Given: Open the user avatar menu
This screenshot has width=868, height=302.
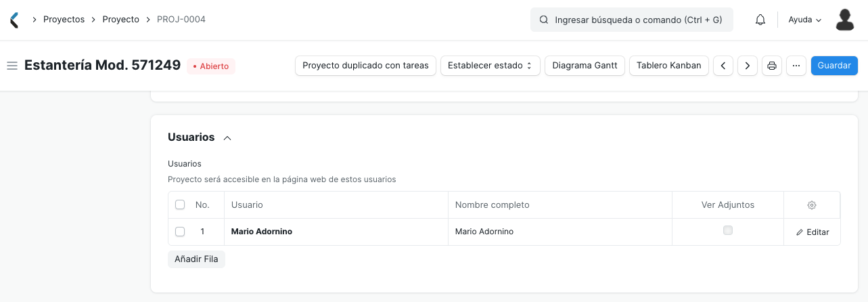Looking at the screenshot, I should click(845, 20).
